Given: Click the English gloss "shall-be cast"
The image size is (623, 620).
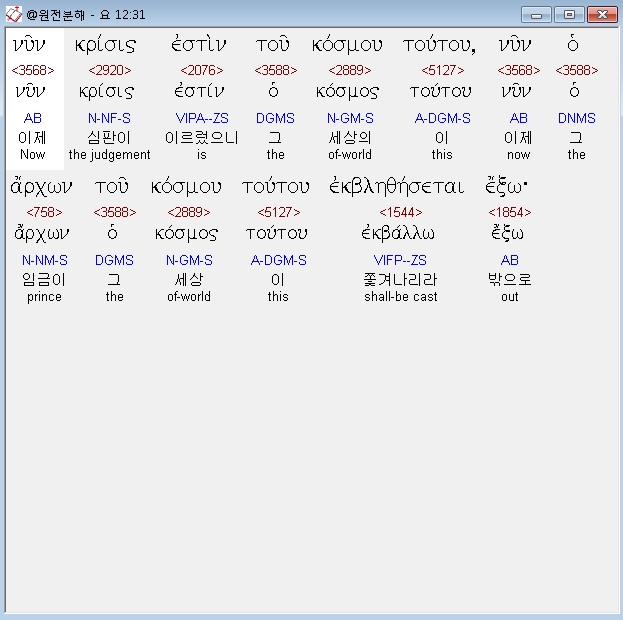Looking at the screenshot, I should coord(400,296).
